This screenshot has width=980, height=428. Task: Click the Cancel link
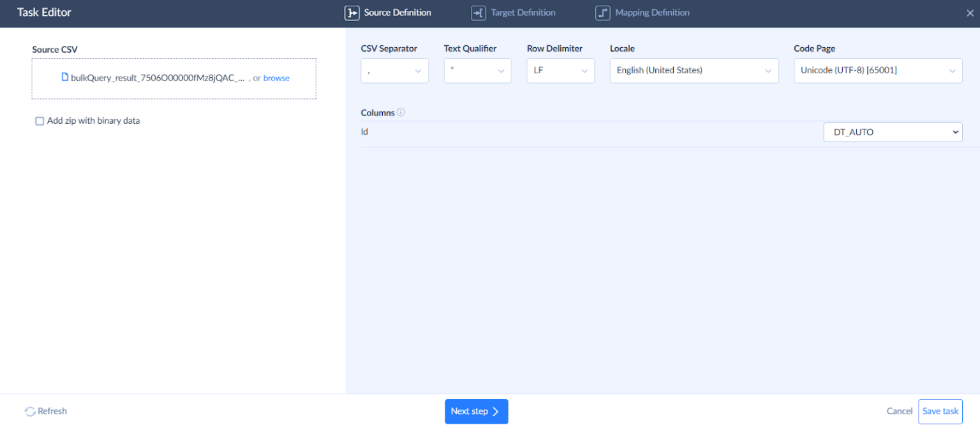pos(899,411)
